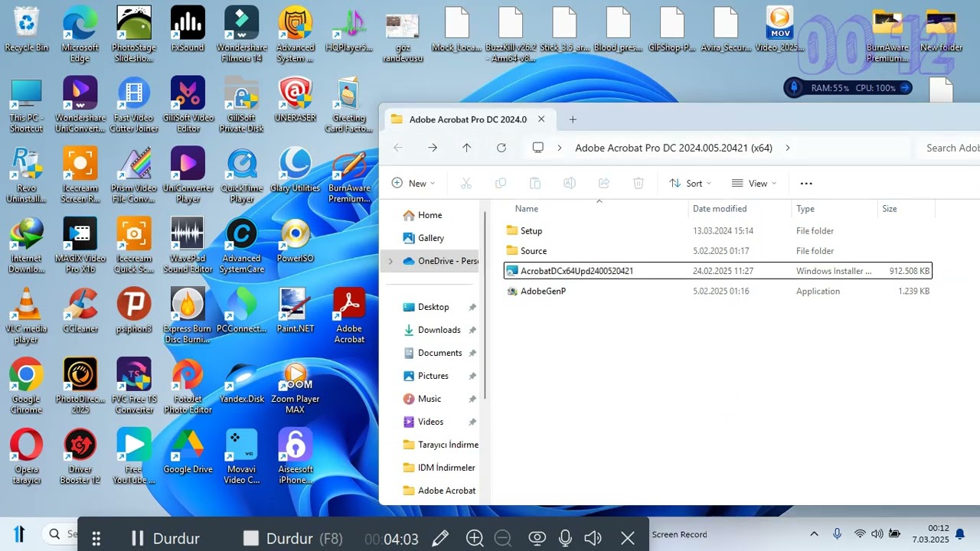Sort by the Date modified column header
This screenshot has height=551, width=980.
[720, 208]
